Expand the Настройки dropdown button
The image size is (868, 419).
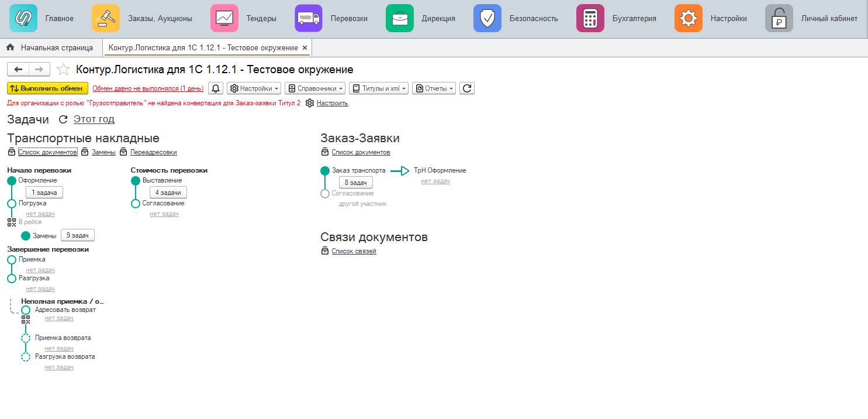(254, 88)
